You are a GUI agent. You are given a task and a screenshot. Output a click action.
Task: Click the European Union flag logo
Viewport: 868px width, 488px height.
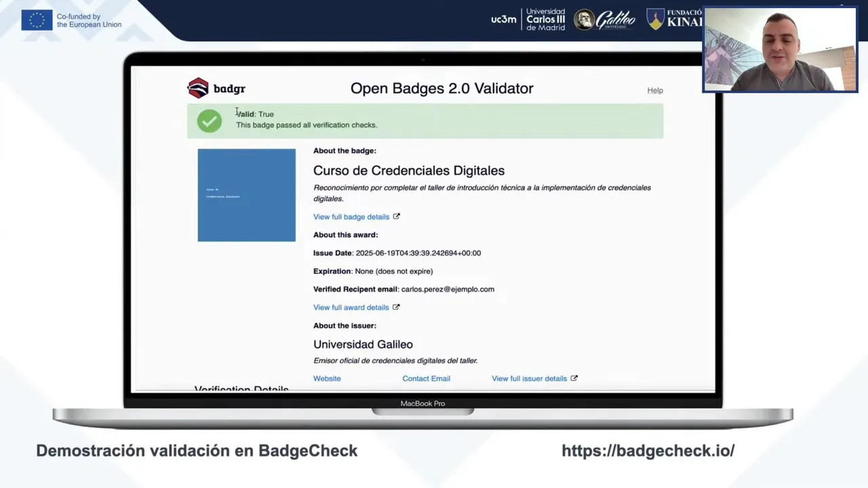[x=37, y=20]
